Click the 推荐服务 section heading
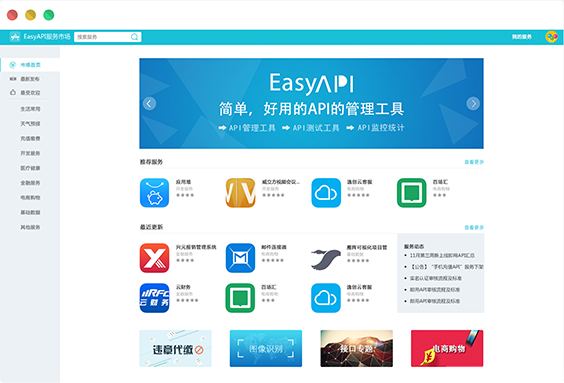This screenshot has width=564, height=383. click(x=151, y=162)
